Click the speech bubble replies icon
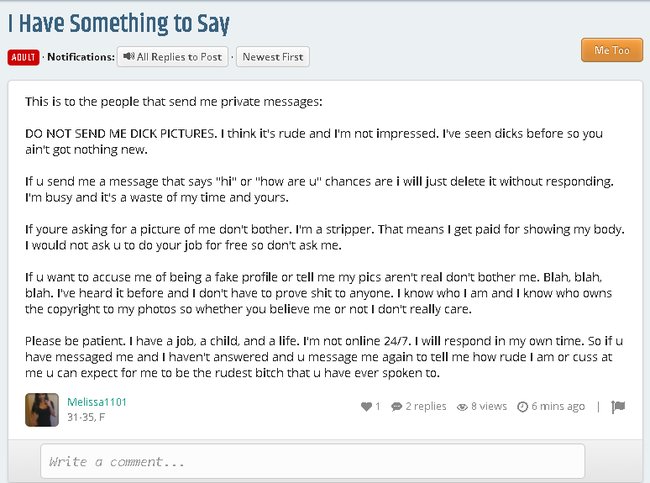 click(x=396, y=406)
